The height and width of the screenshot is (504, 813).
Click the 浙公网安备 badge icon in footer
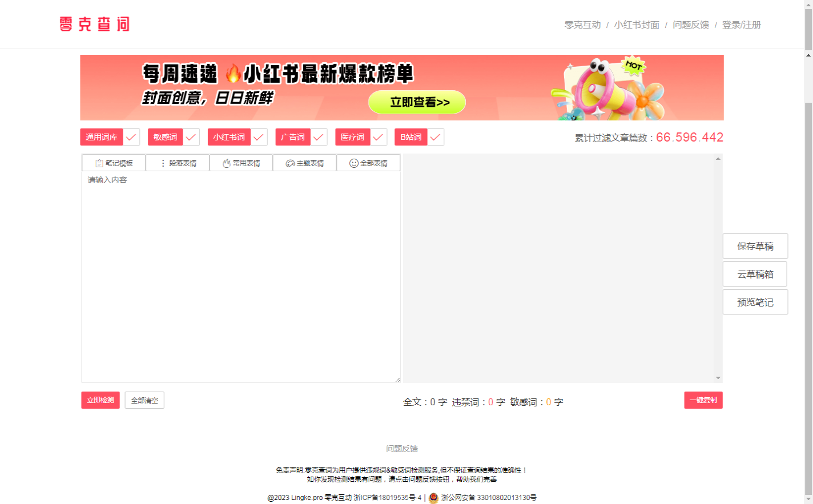click(432, 497)
